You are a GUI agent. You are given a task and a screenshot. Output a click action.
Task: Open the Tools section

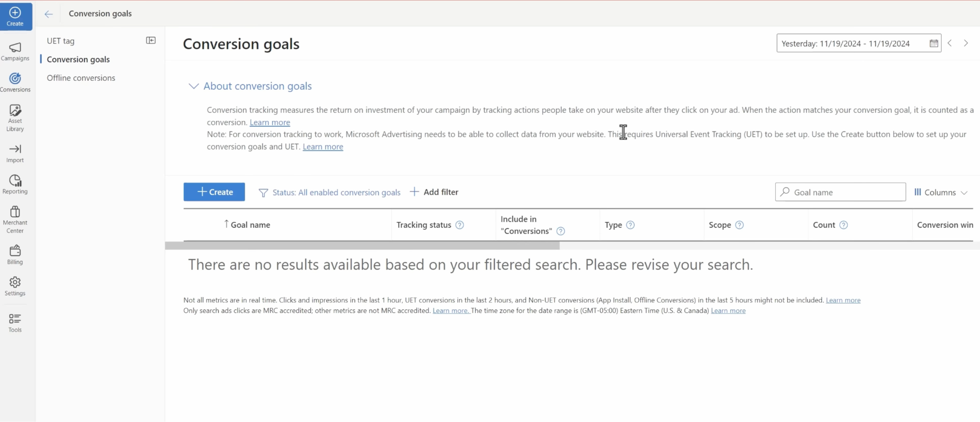click(15, 323)
